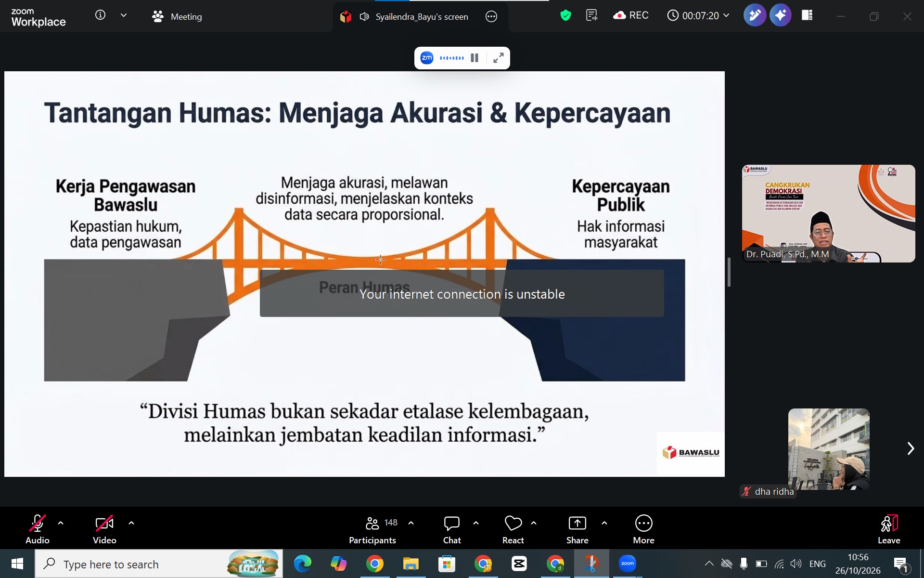
Task: Expand the Chat options arrow
Action: pos(476,523)
